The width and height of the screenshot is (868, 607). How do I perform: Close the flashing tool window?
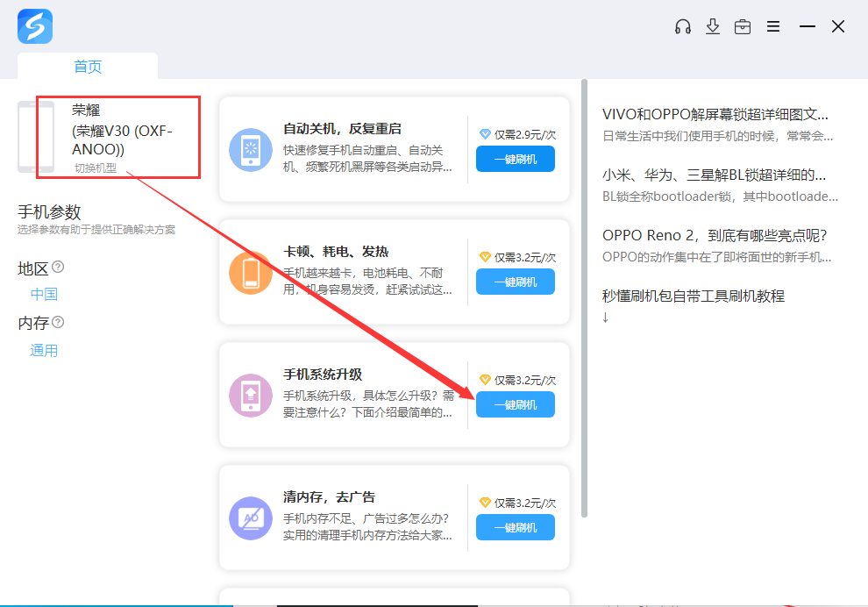pos(838,26)
